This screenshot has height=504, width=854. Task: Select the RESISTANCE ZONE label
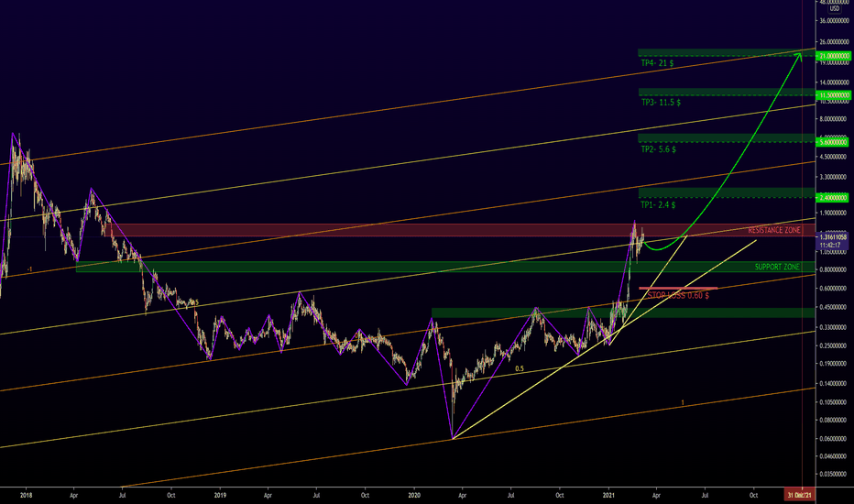coord(774,231)
